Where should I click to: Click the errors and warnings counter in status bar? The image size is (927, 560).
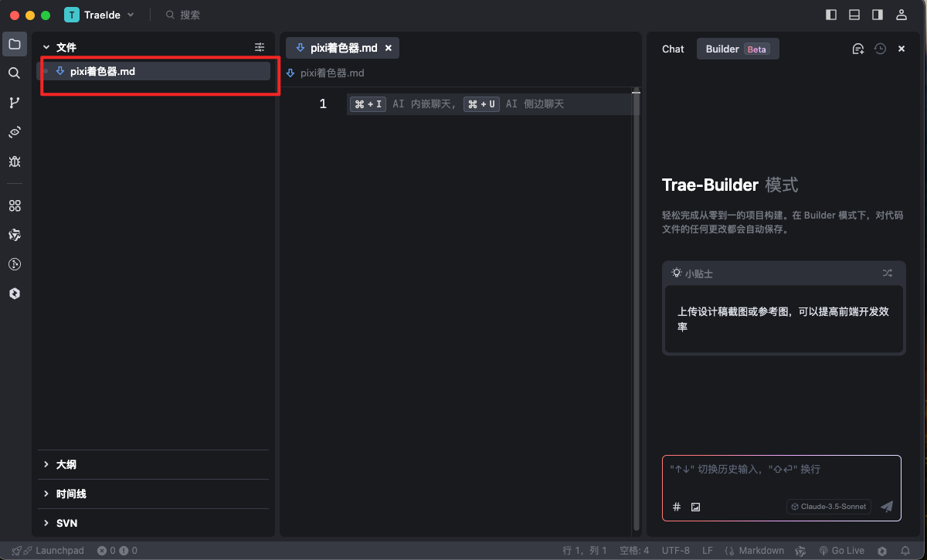[117, 551]
